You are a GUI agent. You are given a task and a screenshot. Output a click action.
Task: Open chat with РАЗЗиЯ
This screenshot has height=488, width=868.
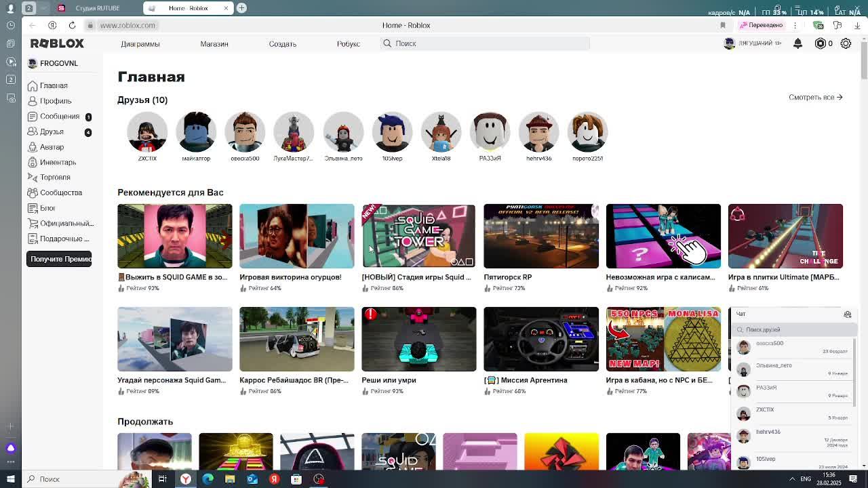(792, 391)
